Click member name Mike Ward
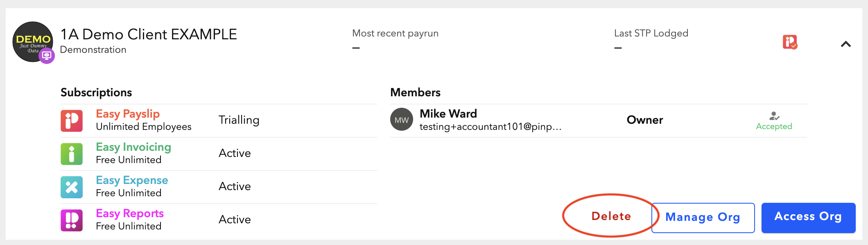 click(448, 113)
